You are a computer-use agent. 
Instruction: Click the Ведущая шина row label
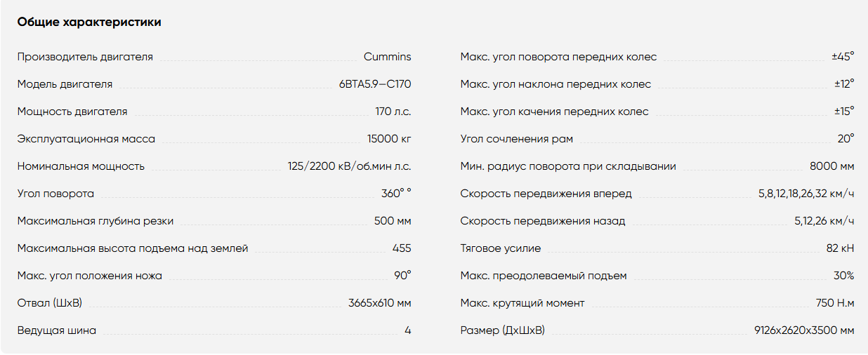click(x=57, y=330)
